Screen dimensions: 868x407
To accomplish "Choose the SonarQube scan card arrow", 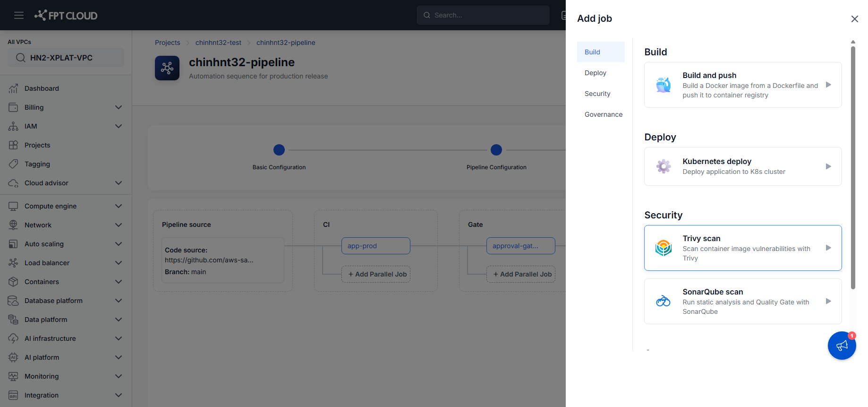I will point(828,301).
